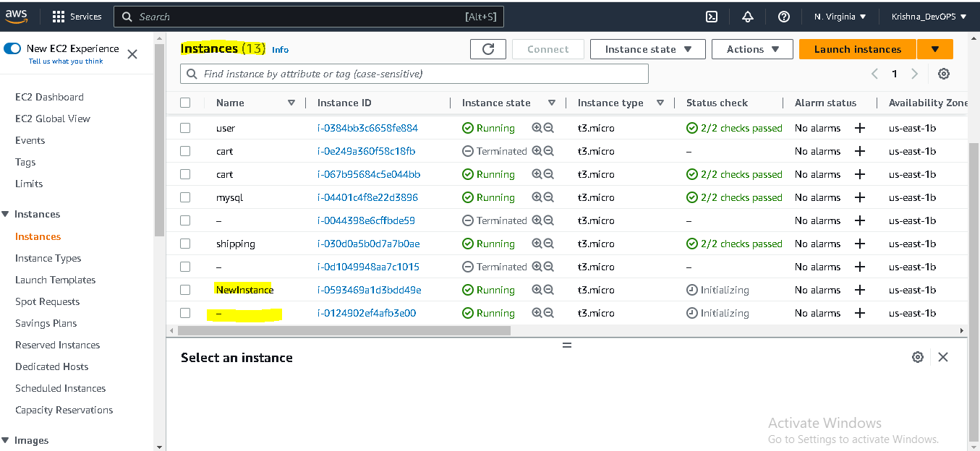
Task: Open the detail pane settings gear
Action: pos(918,356)
